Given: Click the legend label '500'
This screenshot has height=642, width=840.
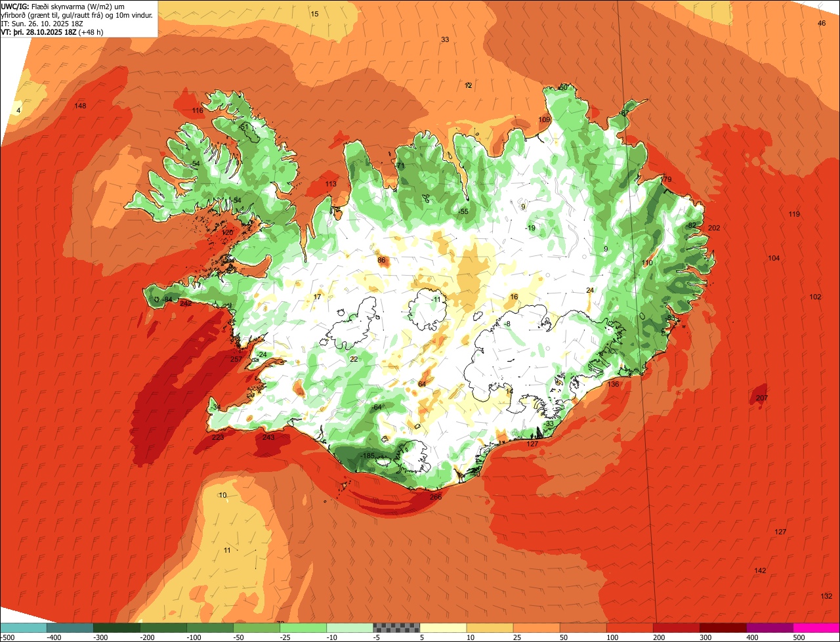Looking at the screenshot, I should pos(798,637).
